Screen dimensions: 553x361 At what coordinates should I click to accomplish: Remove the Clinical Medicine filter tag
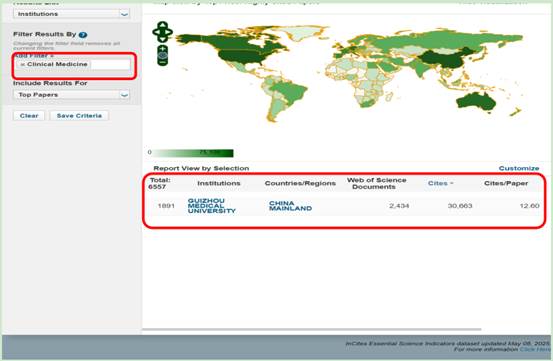coord(23,65)
